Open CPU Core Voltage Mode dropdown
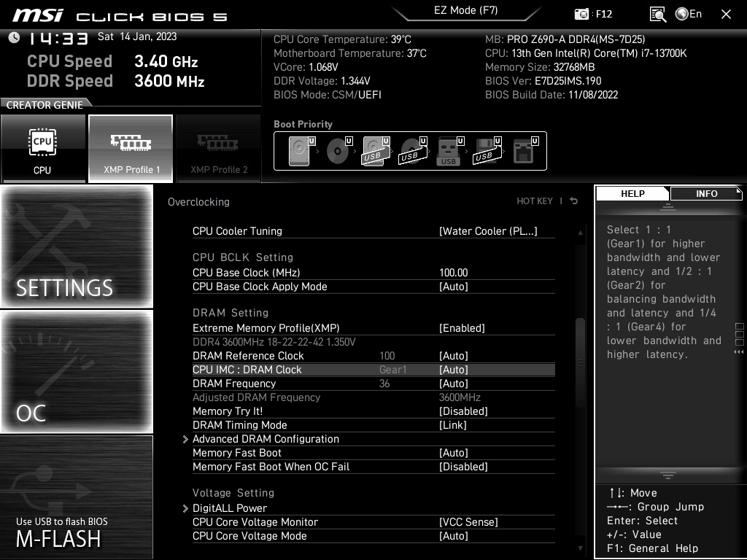The height and width of the screenshot is (560, 747). click(x=454, y=536)
